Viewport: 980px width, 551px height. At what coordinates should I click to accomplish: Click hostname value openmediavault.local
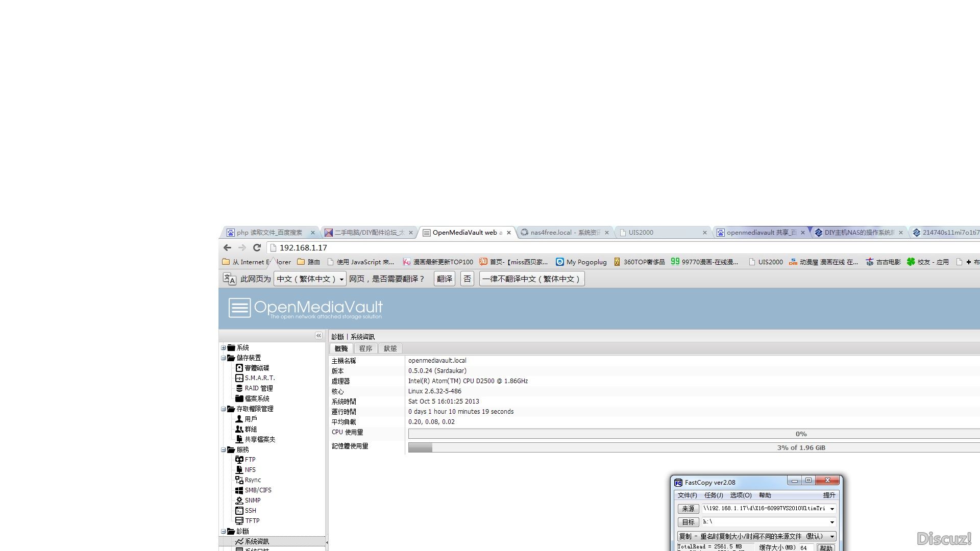point(437,361)
